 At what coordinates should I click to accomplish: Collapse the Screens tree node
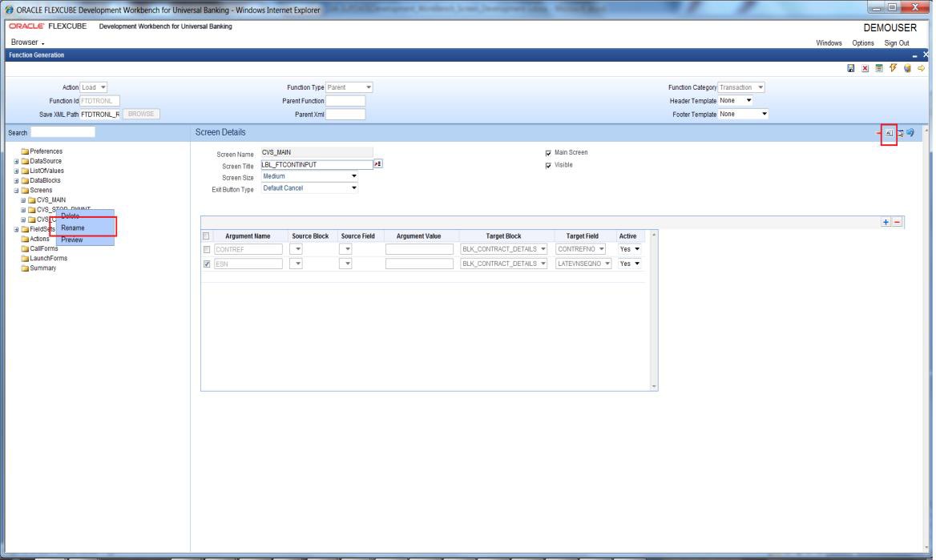17,191
